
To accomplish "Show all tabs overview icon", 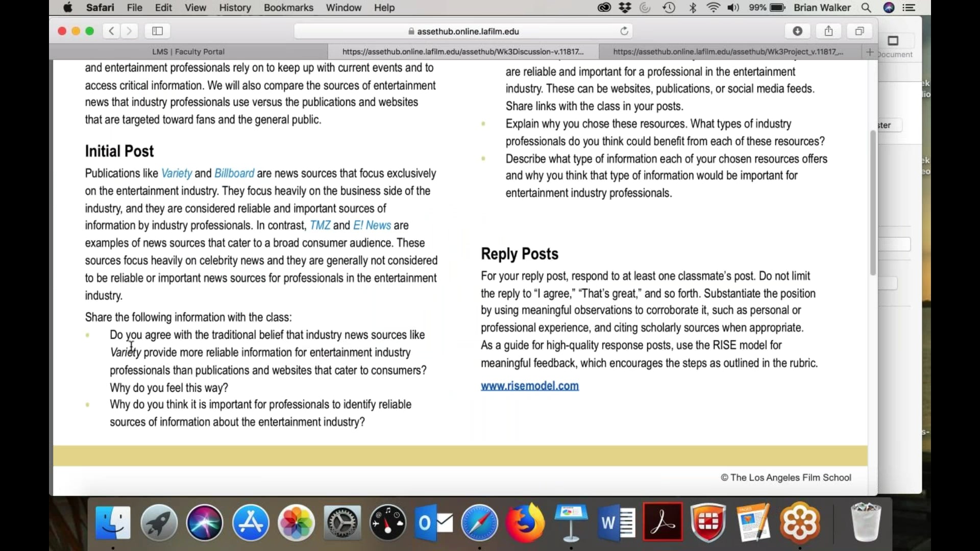I will click(860, 31).
